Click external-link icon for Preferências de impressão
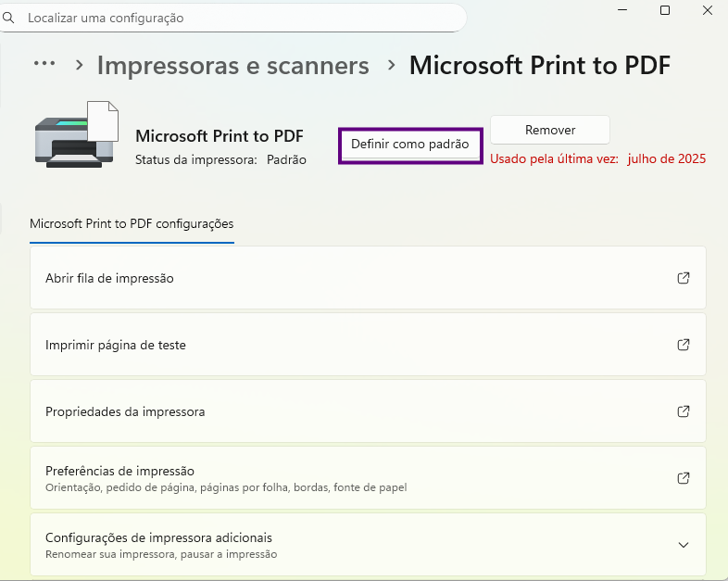 [683, 478]
